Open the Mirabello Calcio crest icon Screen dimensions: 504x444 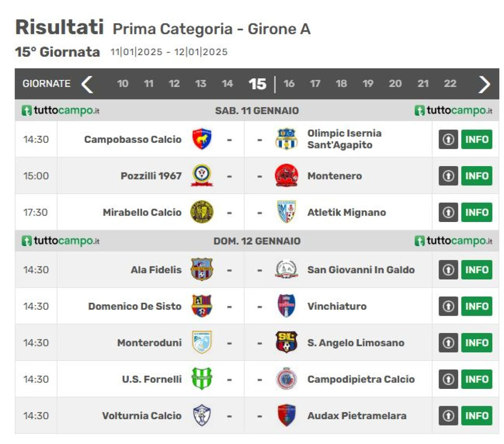coord(202,212)
